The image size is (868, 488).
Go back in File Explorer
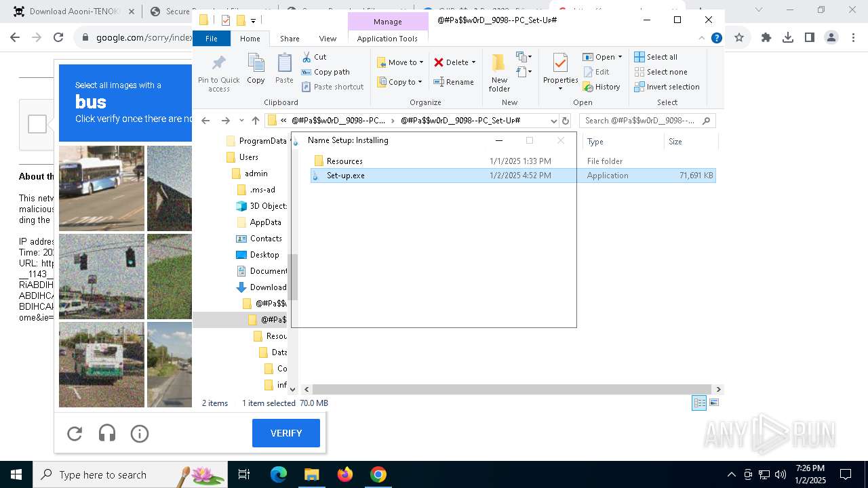point(205,121)
